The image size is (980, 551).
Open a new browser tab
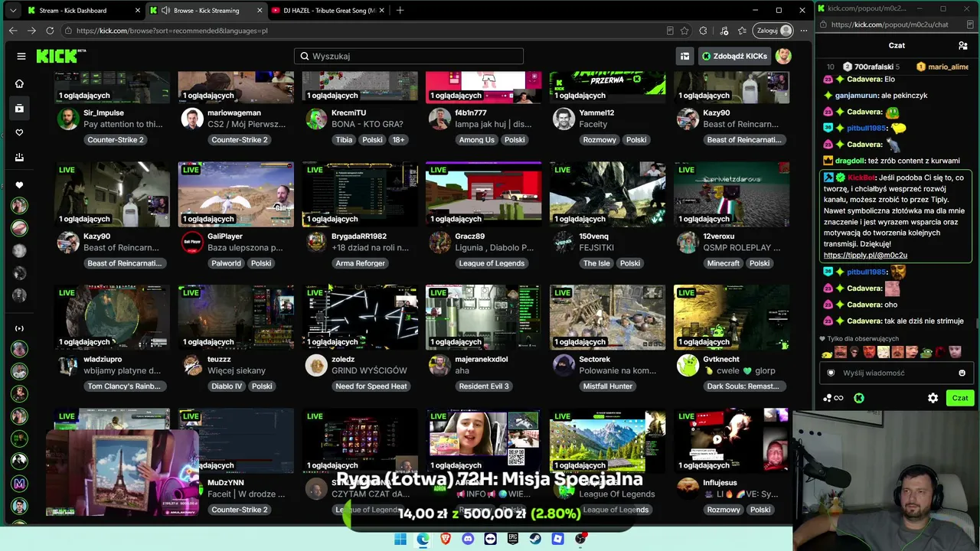tap(400, 10)
